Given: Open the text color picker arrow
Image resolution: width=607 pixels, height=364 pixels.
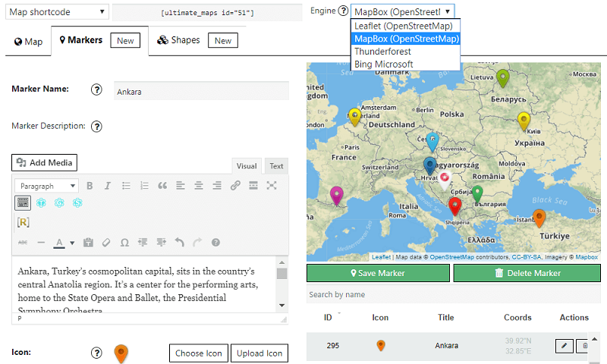Looking at the screenshot, I should pyautogui.click(x=72, y=243).
